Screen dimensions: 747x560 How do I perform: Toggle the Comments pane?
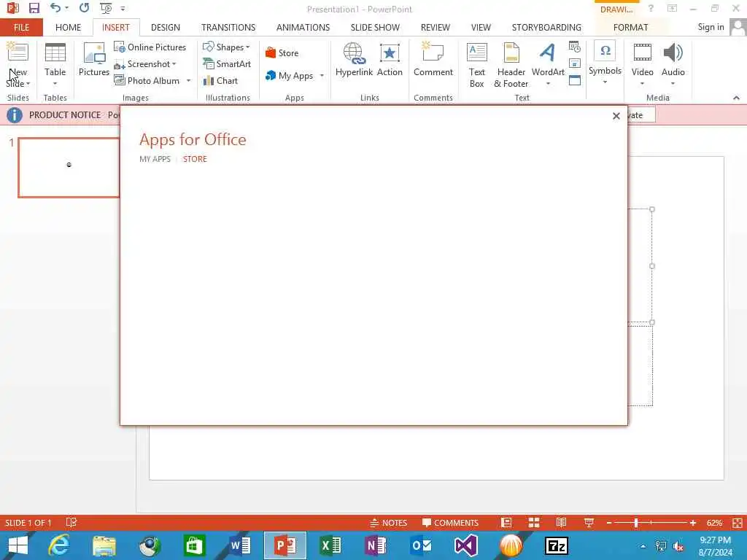[x=450, y=522]
